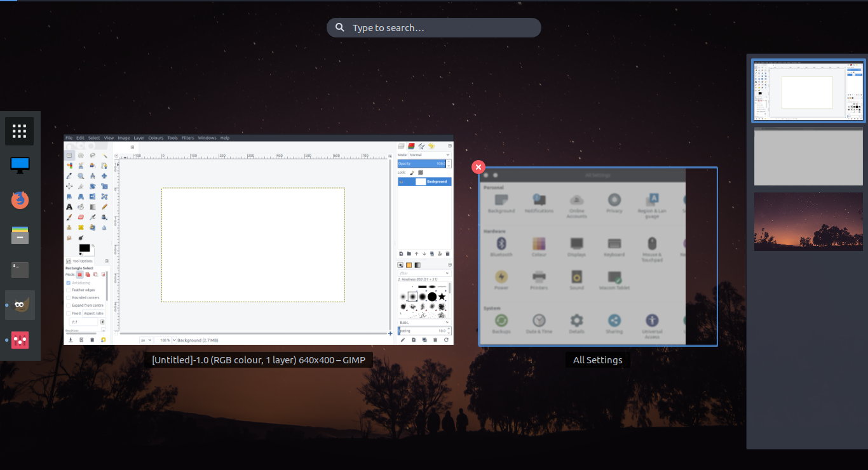The image size is (868, 470).
Task: Click the Type to search field
Action: [434, 27]
